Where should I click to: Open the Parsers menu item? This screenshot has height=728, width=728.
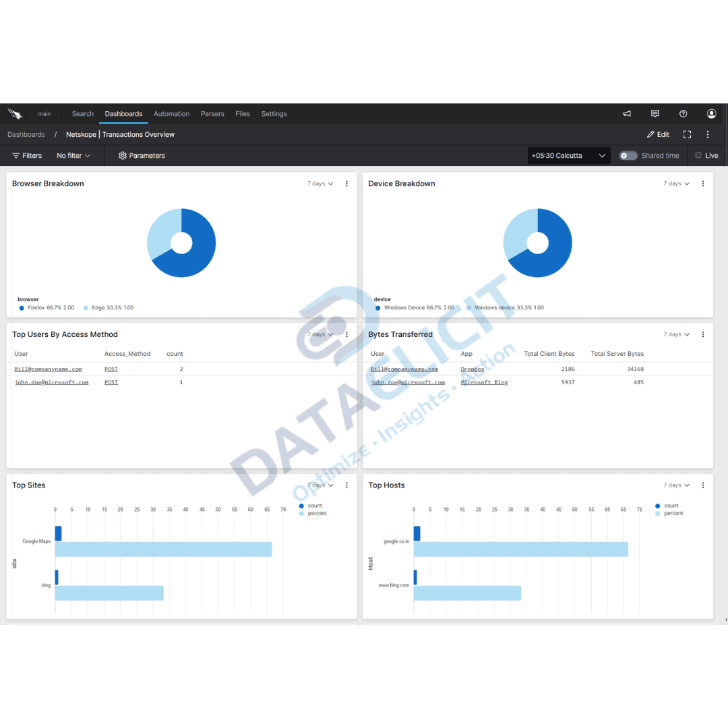tap(212, 113)
